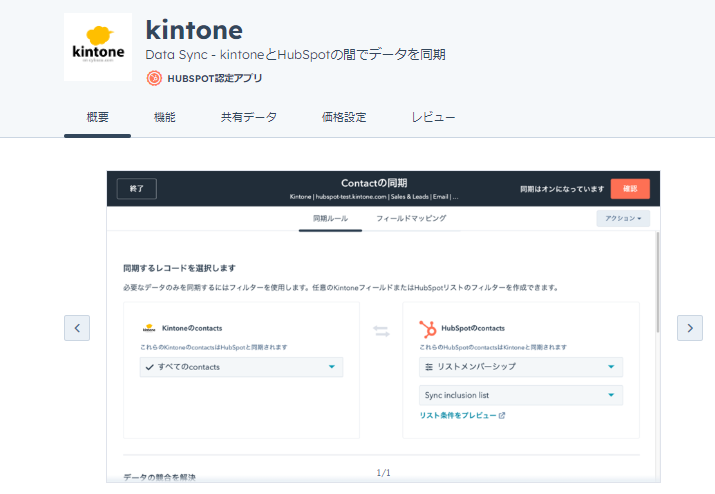Image resolution: width=715 pixels, height=494 pixels.
Task: Switch to フィールドマッピング tab
Action: coord(411,218)
